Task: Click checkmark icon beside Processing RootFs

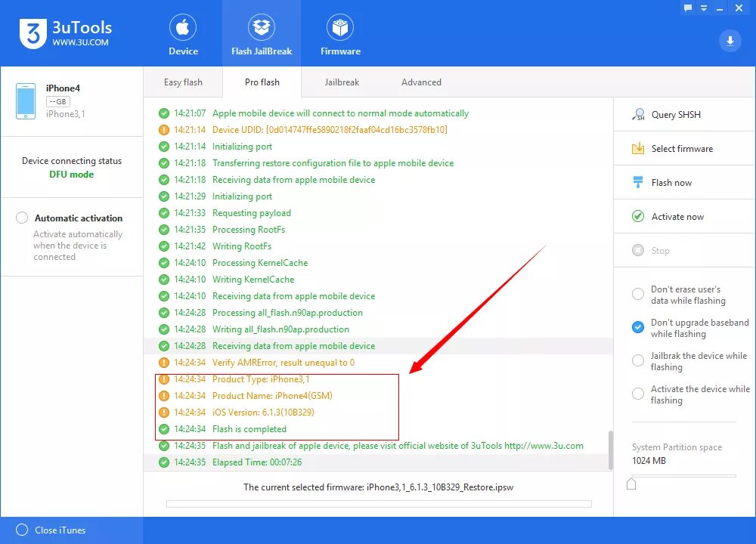Action: (164, 230)
